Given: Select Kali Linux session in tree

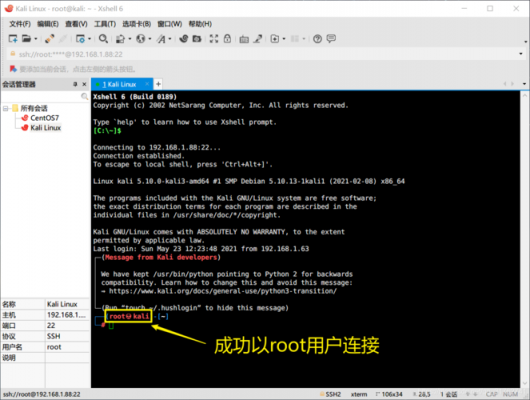Looking at the screenshot, I should coord(46,128).
